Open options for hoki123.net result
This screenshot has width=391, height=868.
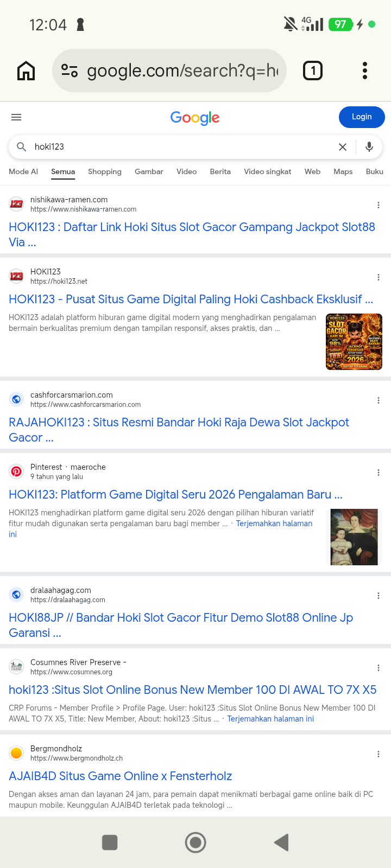[379, 277]
